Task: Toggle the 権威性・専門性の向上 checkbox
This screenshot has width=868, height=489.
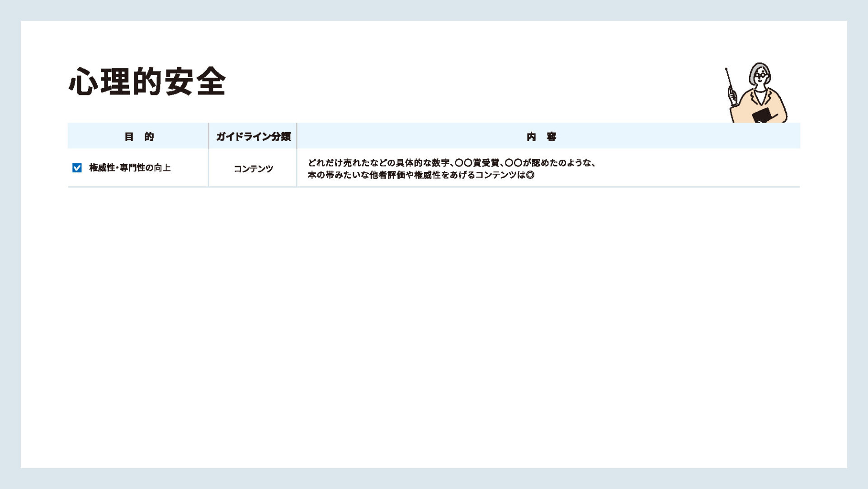Action: [77, 168]
